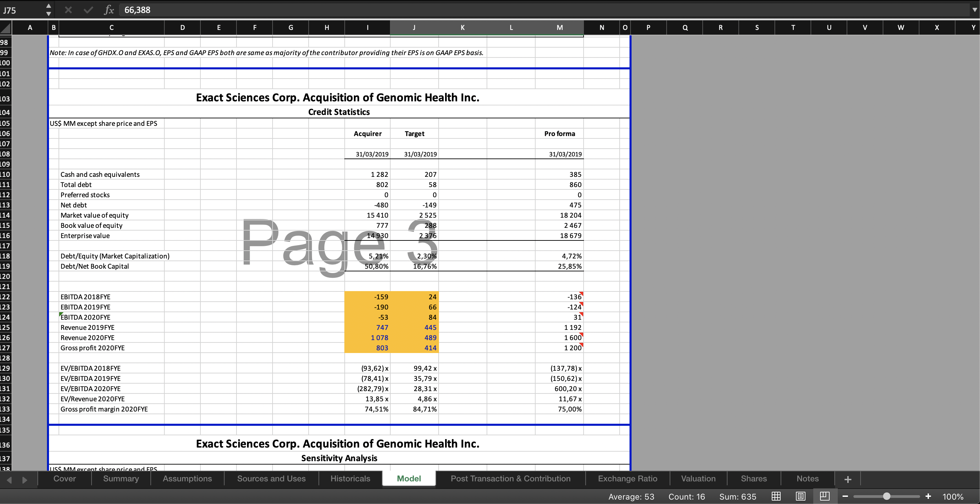
Task: Select the Model sheet tab
Action: click(x=409, y=478)
